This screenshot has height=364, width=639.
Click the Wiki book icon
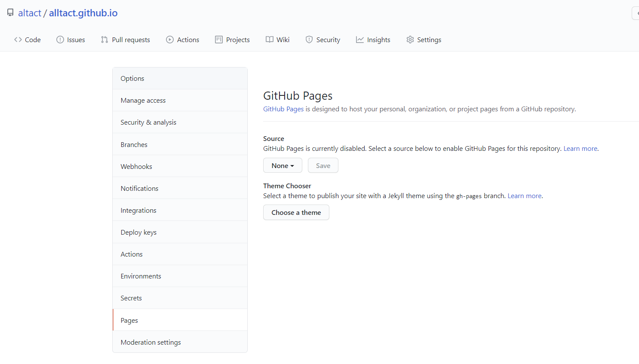coord(270,40)
